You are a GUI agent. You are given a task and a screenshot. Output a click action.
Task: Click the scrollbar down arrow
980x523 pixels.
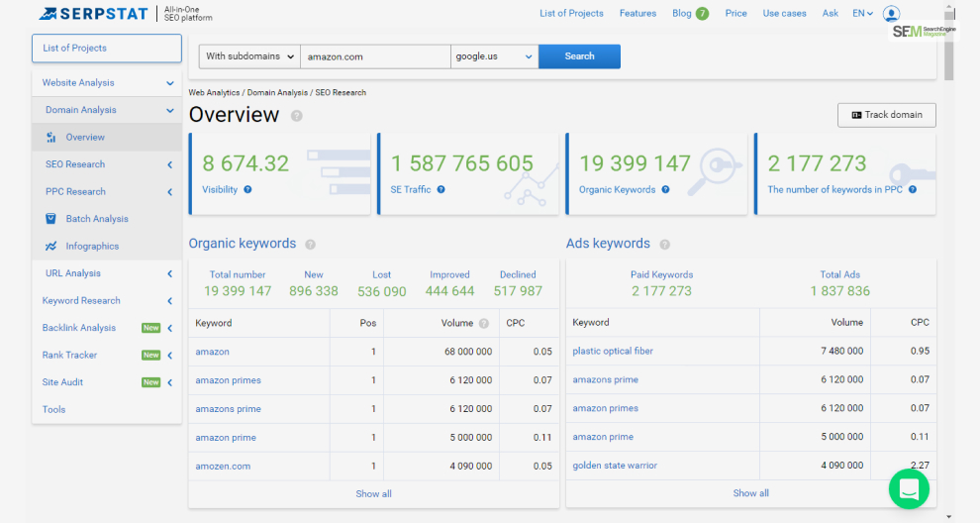click(948, 517)
